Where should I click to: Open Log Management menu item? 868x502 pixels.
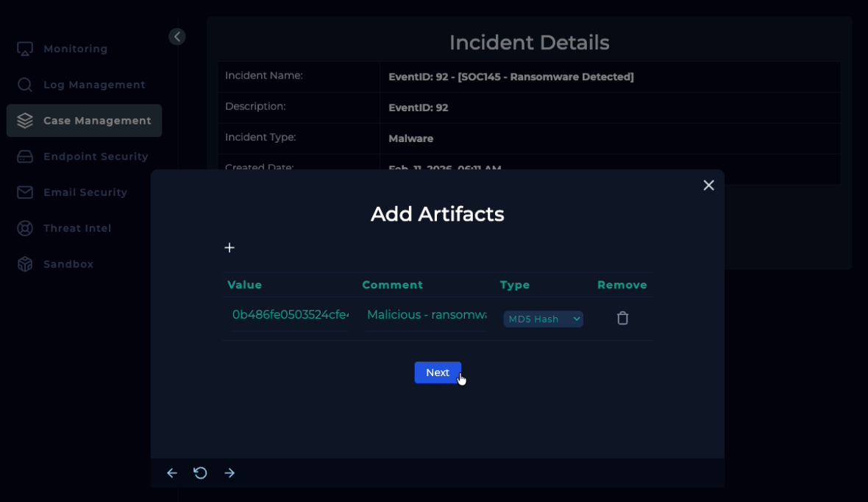pos(94,85)
